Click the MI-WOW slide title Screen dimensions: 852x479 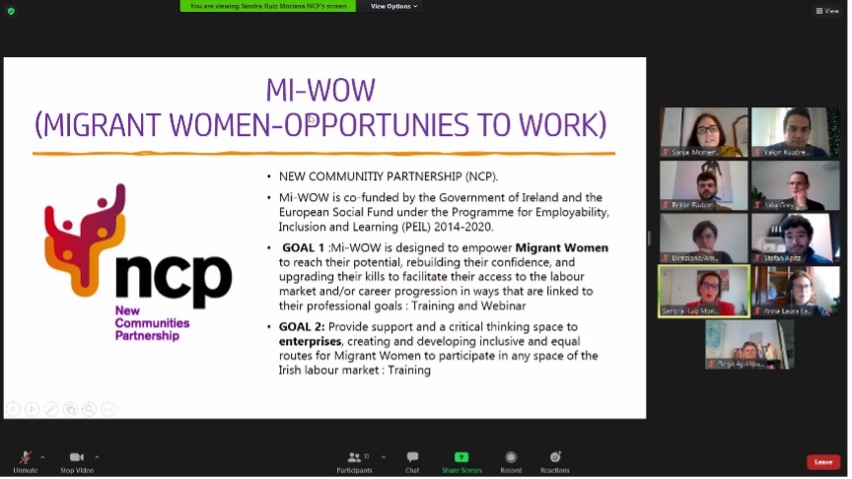[320, 108]
